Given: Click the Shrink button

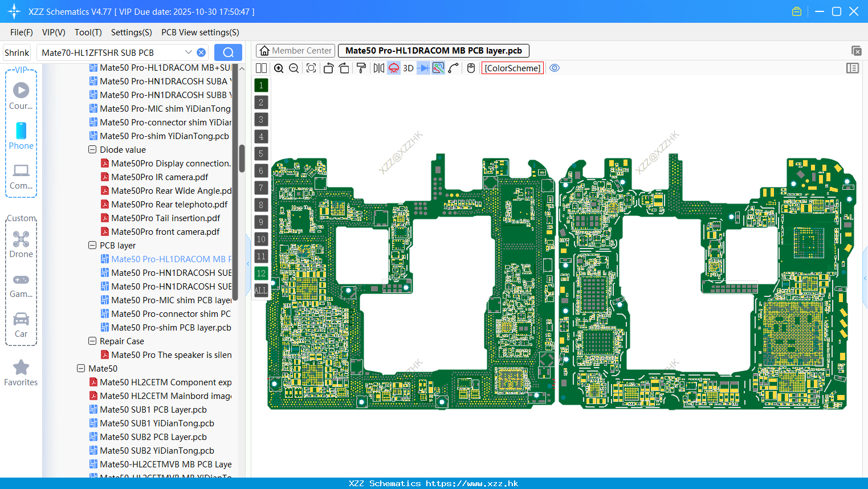Looking at the screenshot, I should pyautogui.click(x=17, y=52).
